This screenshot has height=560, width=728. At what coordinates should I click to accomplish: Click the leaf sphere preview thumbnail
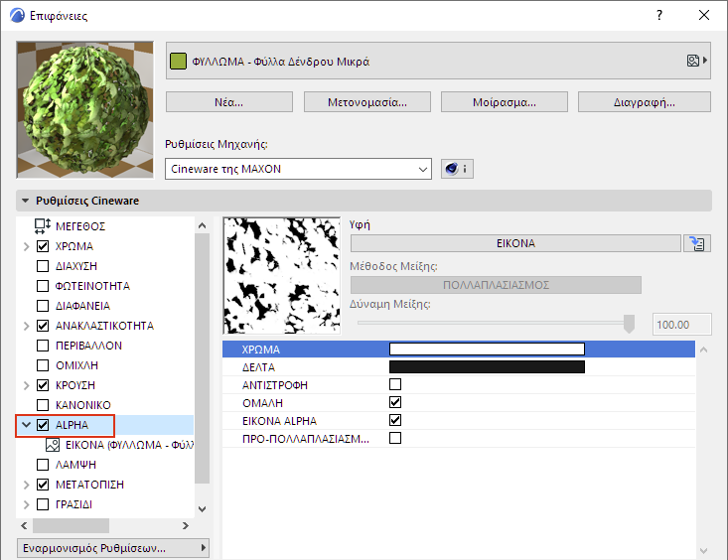pos(85,109)
